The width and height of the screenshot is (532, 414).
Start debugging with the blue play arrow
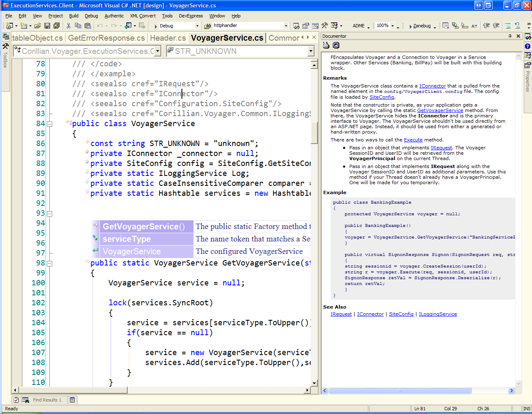[x=156, y=26]
